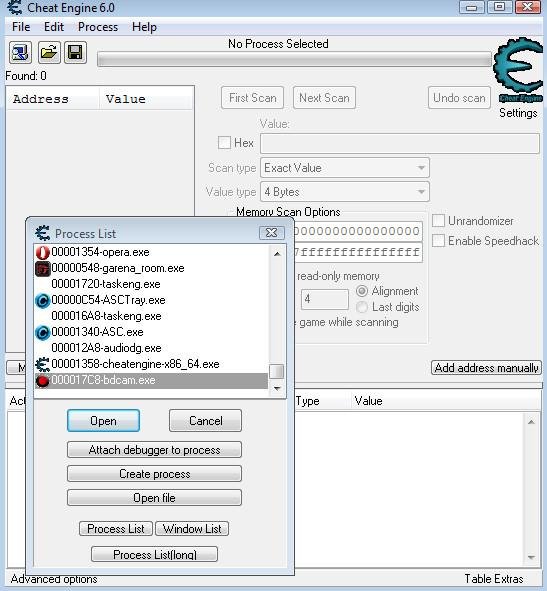Viewport: 547px width, 591px height.
Task: Click Cheat Engine title bar icon
Action: tap(15, 8)
